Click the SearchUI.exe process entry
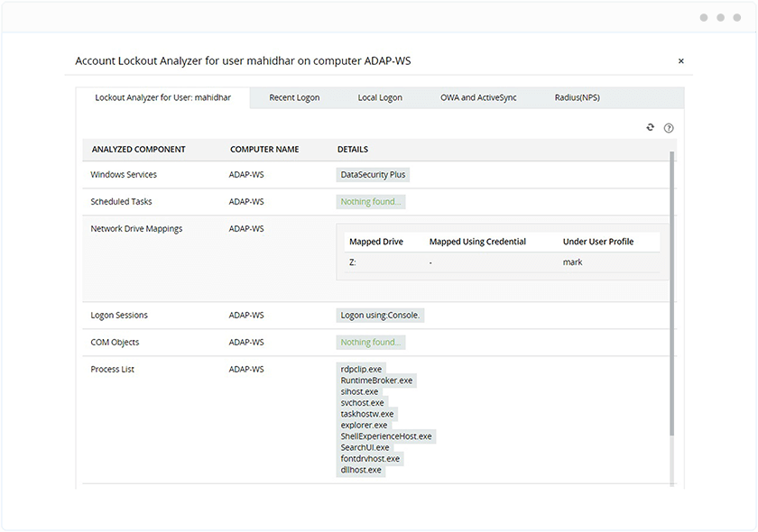The height and width of the screenshot is (532, 758). point(365,447)
